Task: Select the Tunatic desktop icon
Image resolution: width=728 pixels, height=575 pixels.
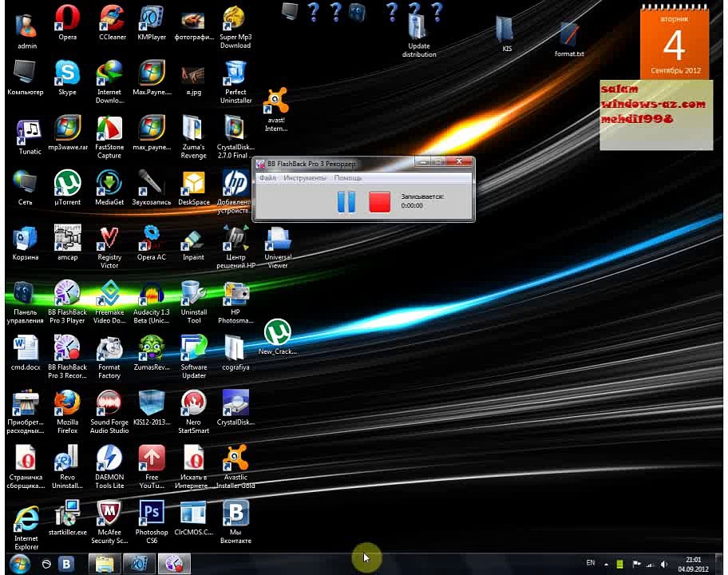Action: [30, 137]
